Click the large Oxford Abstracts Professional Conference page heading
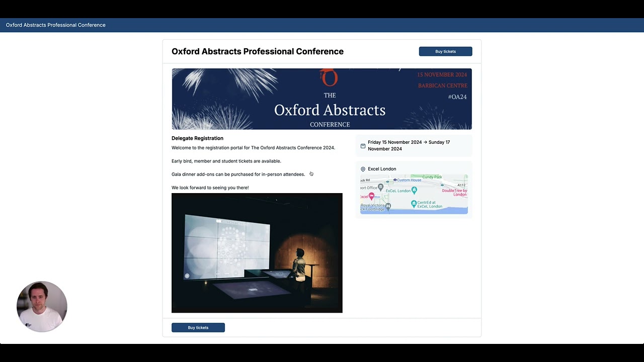Image resolution: width=644 pixels, height=362 pixels. click(258, 51)
